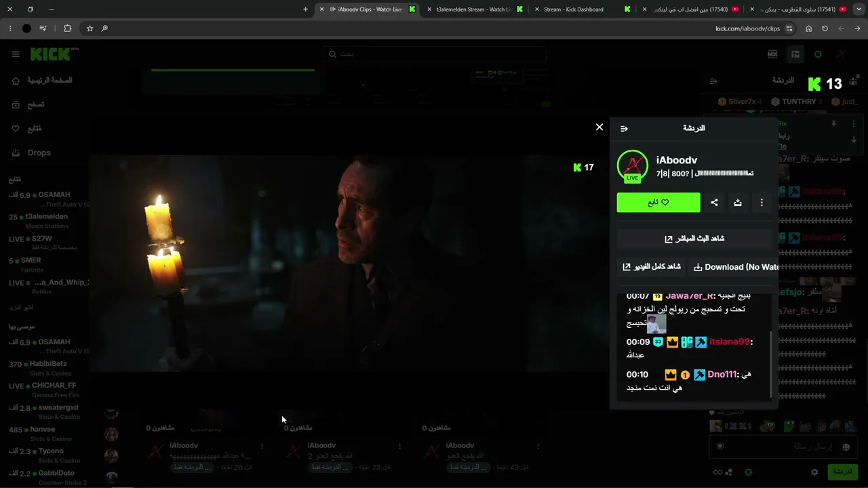Click the export icon beside share

click(x=738, y=202)
